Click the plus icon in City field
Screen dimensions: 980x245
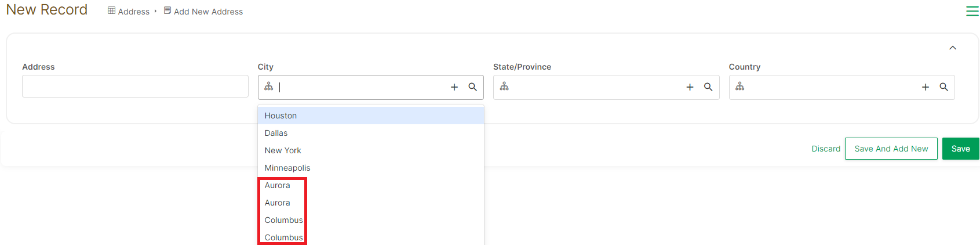(x=454, y=87)
